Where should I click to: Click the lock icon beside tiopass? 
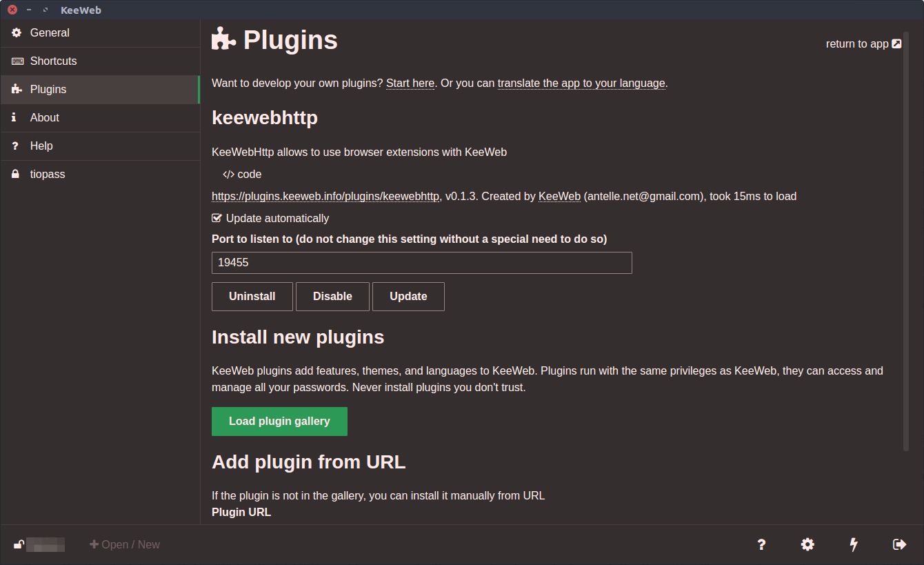point(15,174)
